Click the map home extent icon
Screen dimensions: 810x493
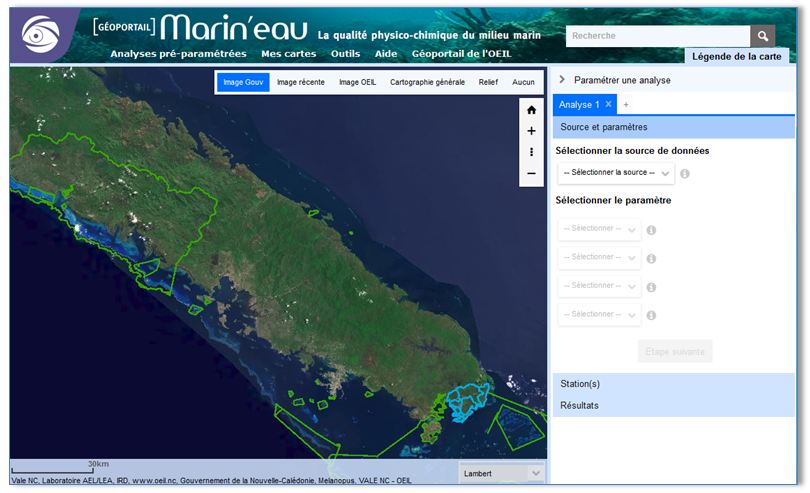[x=531, y=111]
